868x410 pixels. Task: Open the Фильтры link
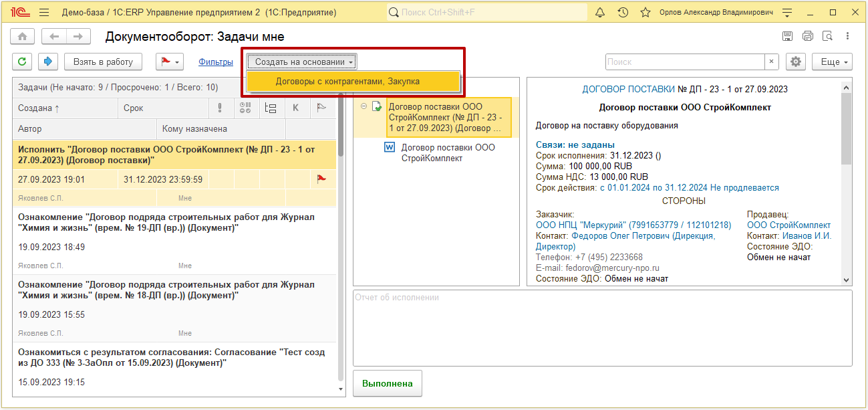pos(216,62)
